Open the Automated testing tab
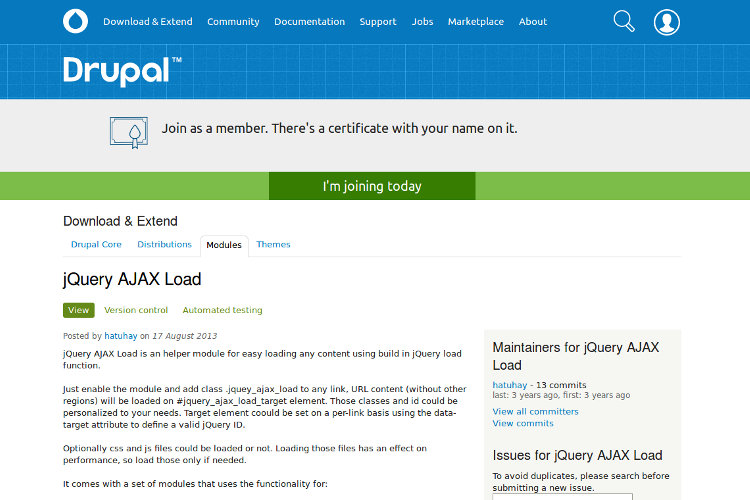This screenshot has width=750, height=500. coord(222,310)
